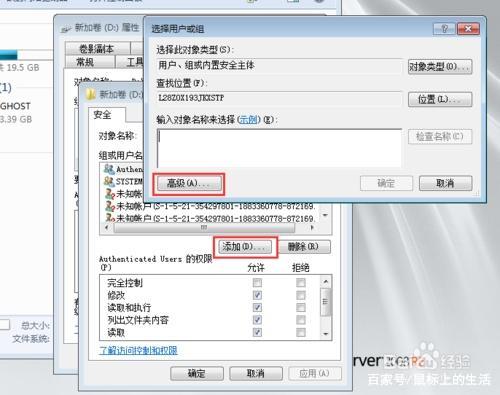
Task: Toggle Allow checkbox for 列出文件夹内容
Action: click(x=257, y=320)
